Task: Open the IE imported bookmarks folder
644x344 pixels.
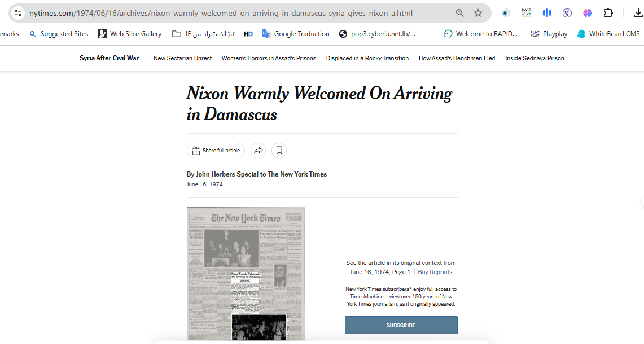Action: coord(203,34)
